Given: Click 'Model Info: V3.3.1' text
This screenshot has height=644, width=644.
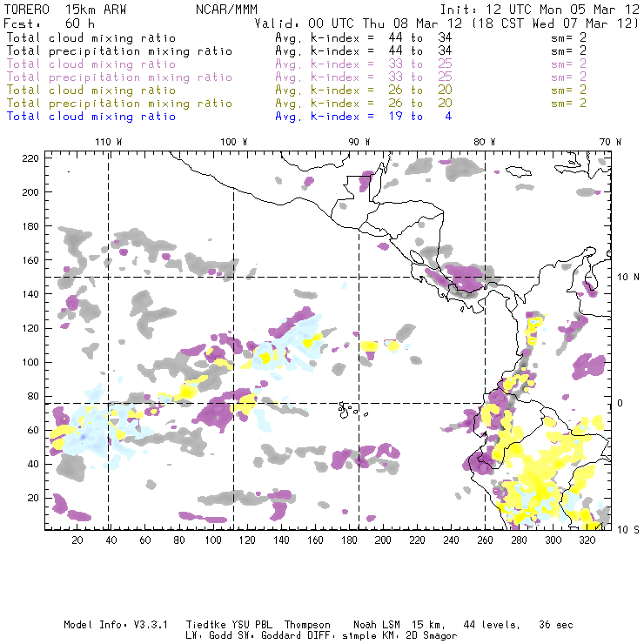Looking at the screenshot, I should pos(116,625).
